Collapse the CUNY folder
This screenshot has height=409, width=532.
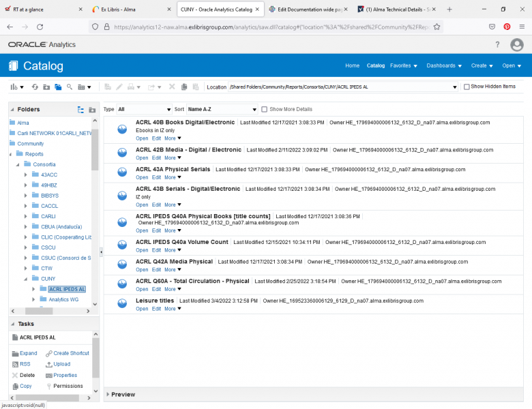tap(25, 279)
